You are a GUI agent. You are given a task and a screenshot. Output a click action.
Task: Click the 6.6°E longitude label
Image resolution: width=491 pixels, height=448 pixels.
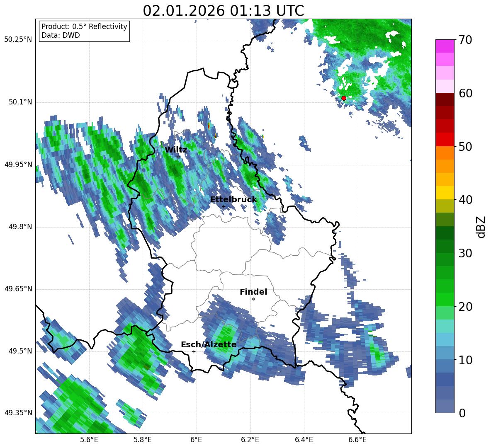357,440
